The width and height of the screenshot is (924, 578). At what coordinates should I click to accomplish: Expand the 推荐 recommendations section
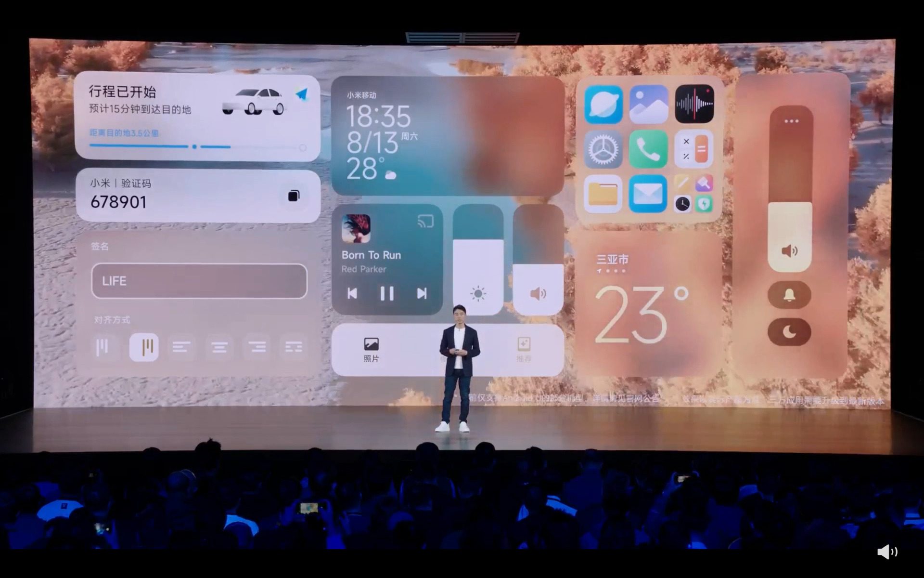[x=523, y=348]
